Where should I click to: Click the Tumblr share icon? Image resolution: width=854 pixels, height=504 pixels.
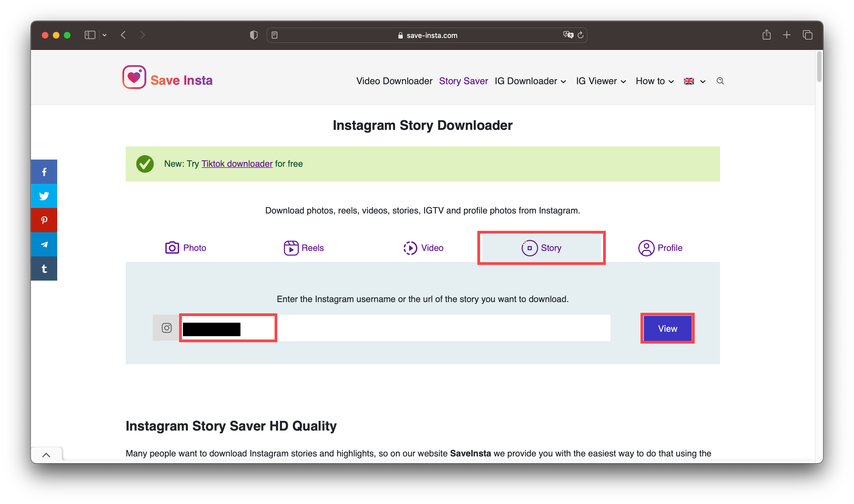pyautogui.click(x=44, y=269)
